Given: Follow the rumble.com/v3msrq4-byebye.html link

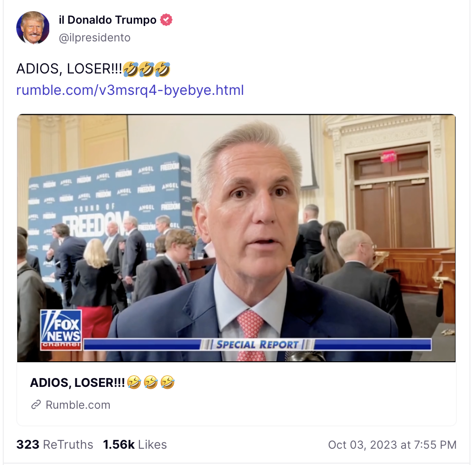Looking at the screenshot, I should 130,90.
